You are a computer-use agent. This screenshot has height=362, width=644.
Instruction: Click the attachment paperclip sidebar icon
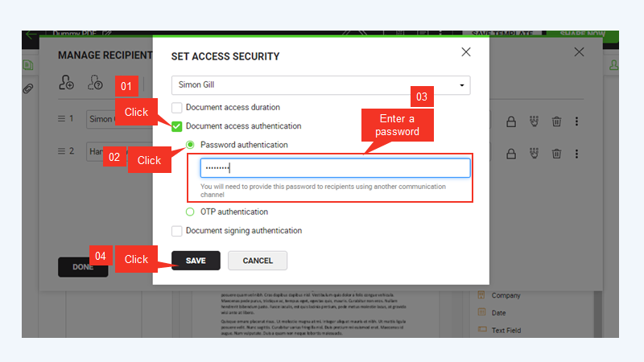tap(28, 88)
